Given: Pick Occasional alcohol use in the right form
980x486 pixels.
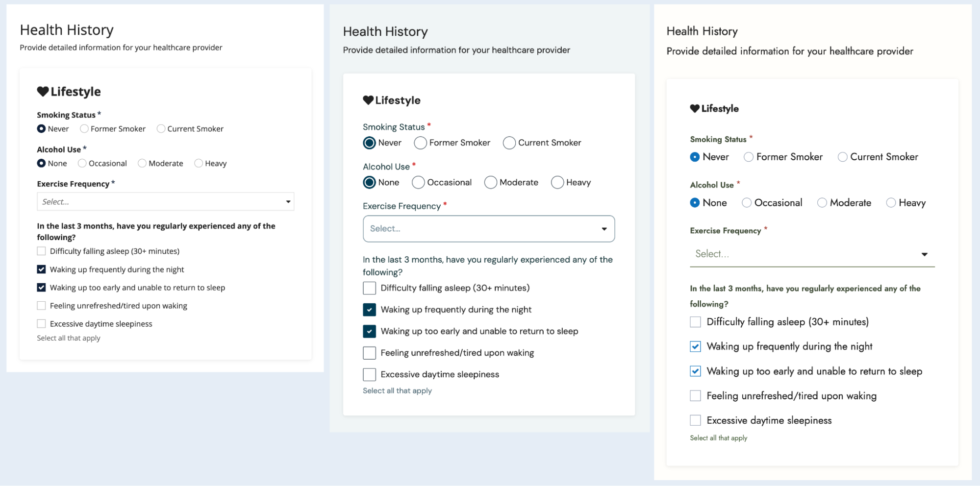Looking at the screenshot, I should (747, 203).
